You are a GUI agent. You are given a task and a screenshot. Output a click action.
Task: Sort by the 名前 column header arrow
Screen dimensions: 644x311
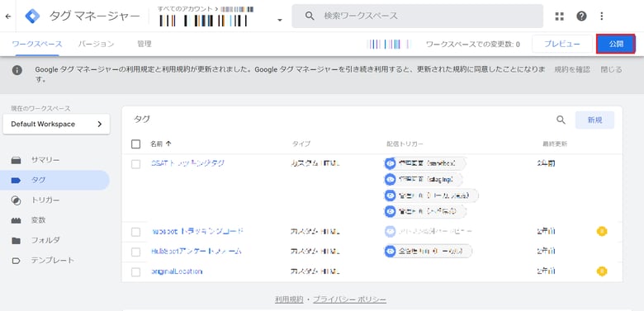(x=168, y=144)
